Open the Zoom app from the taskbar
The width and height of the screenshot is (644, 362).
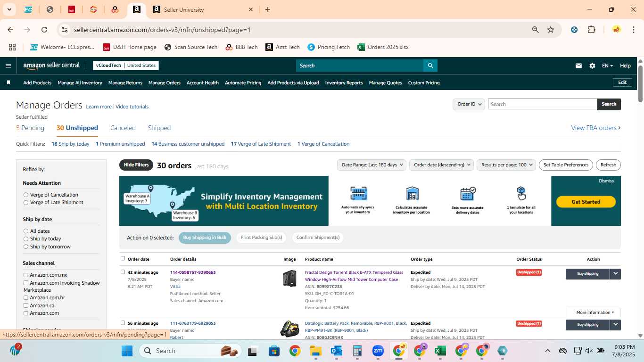click(x=378, y=351)
